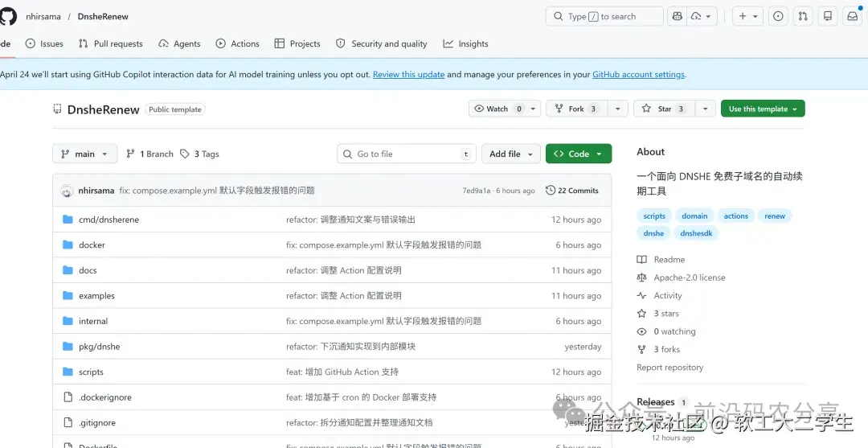Click the Report repository link

point(669,367)
